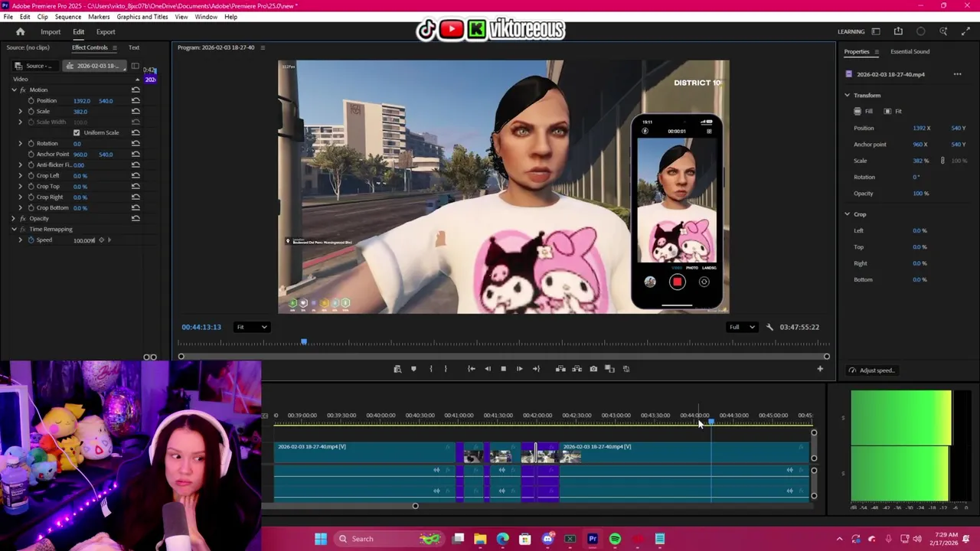Viewport: 980px width, 551px height.
Task: Open the Full playback resolution dropdown
Action: point(741,328)
